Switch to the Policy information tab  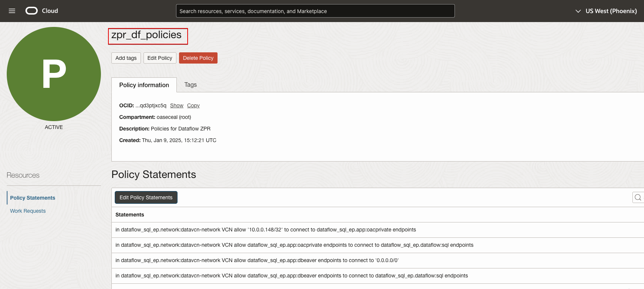click(x=144, y=85)
